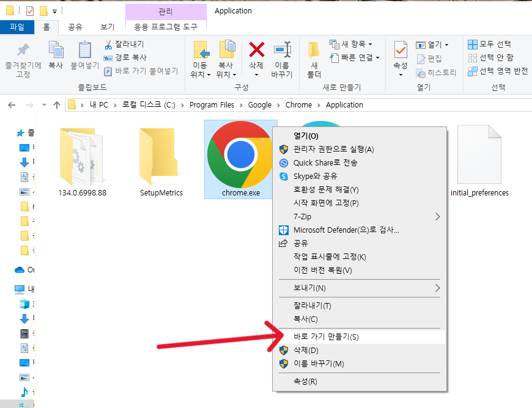Image resolution: width=532 pixels, height=408 pixels.
Task: Click 로컬 디스크 (C:) in the address bar
Action: [149, 105]
